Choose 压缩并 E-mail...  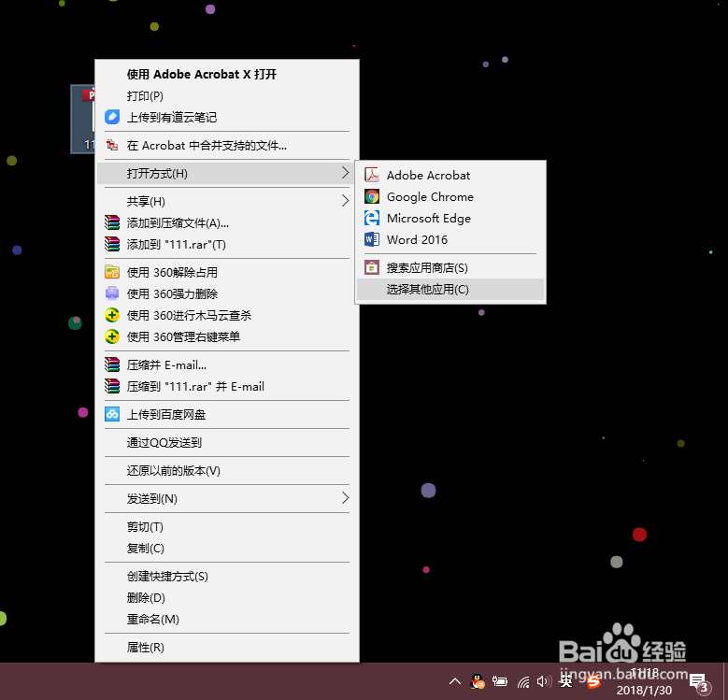227,364
